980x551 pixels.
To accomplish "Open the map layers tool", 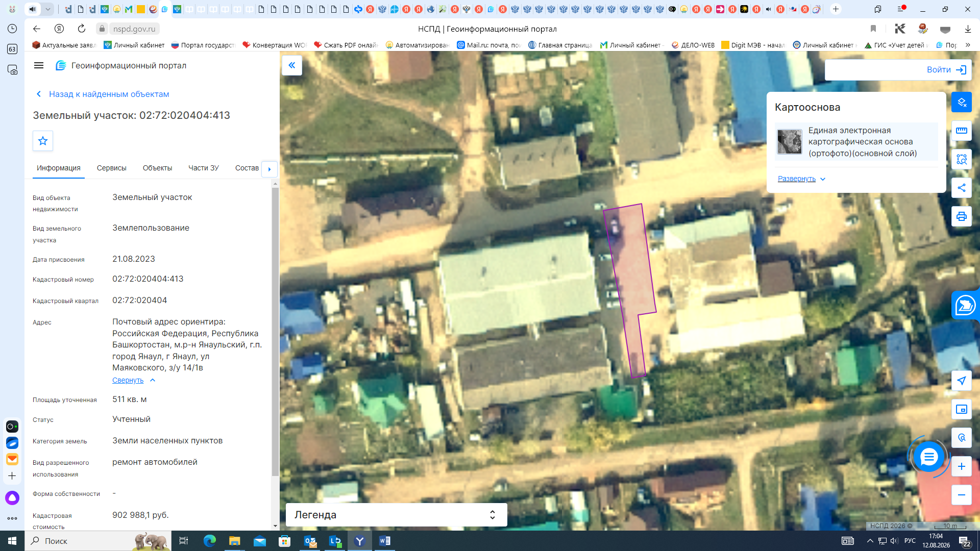I will point(962,102).
